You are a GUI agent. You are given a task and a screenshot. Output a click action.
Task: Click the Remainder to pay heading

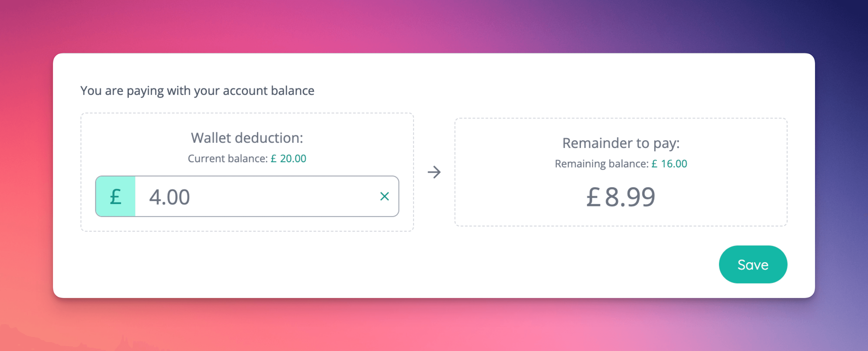(620, 143)
